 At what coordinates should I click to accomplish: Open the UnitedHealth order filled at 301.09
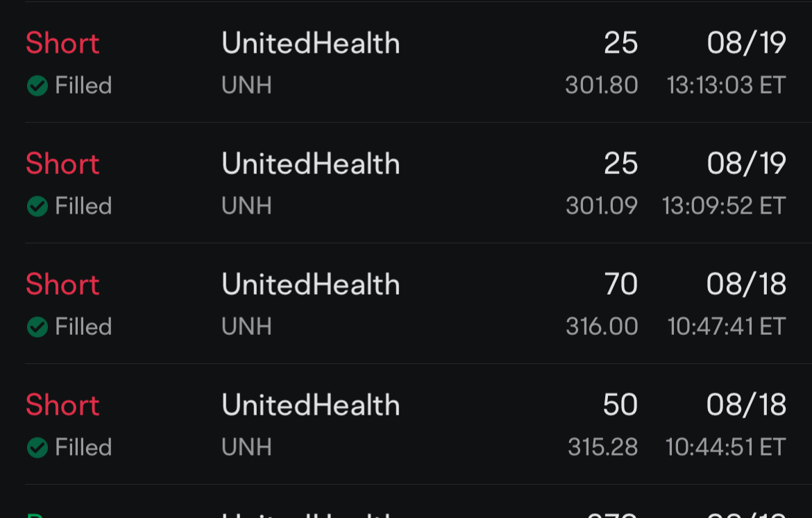[310, 164]
